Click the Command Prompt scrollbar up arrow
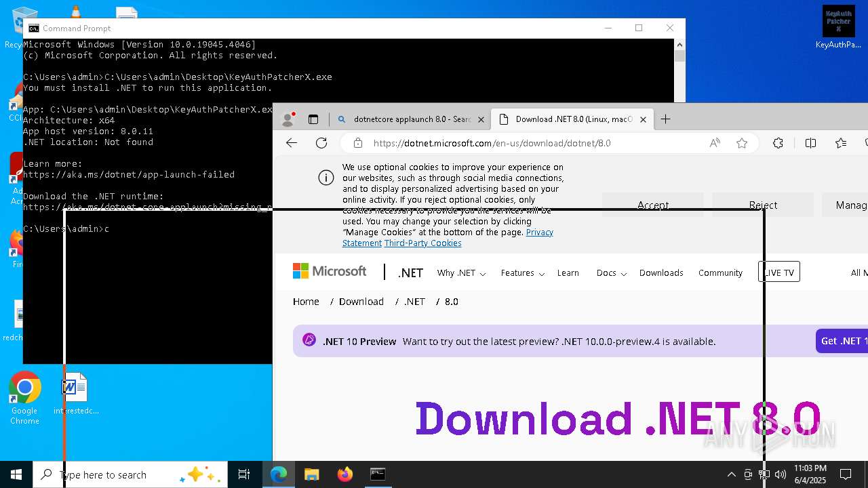Viewport: 868px width, 488px height. [679, 44]
